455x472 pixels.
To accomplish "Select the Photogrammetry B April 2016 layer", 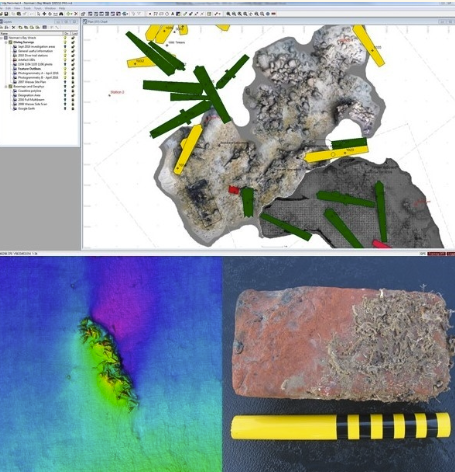I will point(38,78).
